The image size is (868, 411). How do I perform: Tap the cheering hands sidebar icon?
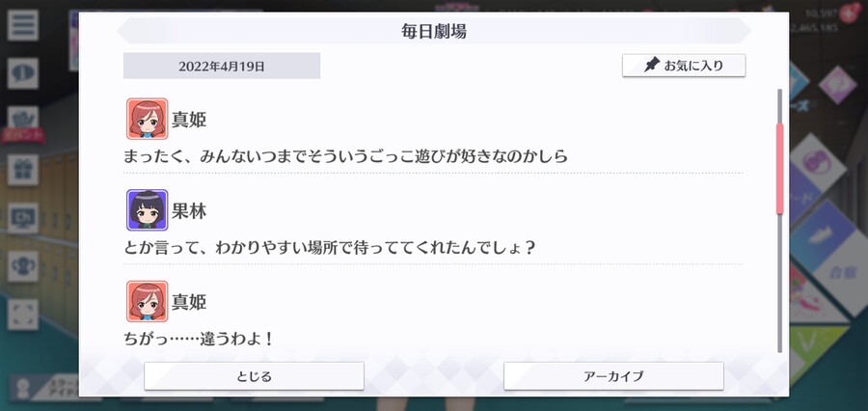point(23,266)
